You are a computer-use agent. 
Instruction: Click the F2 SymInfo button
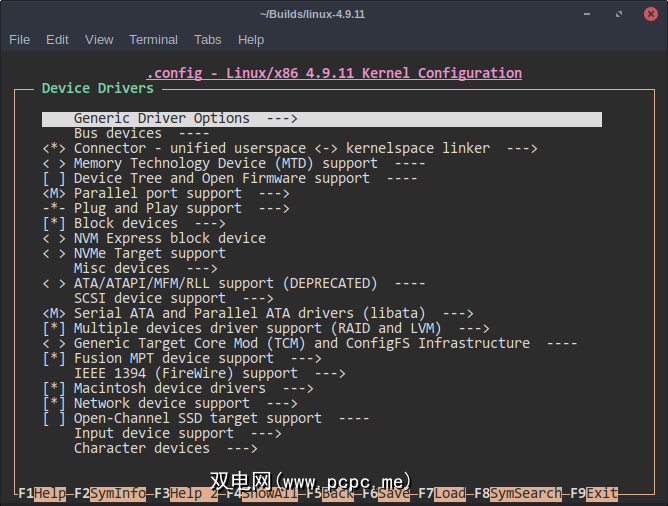tap(110, 494)
